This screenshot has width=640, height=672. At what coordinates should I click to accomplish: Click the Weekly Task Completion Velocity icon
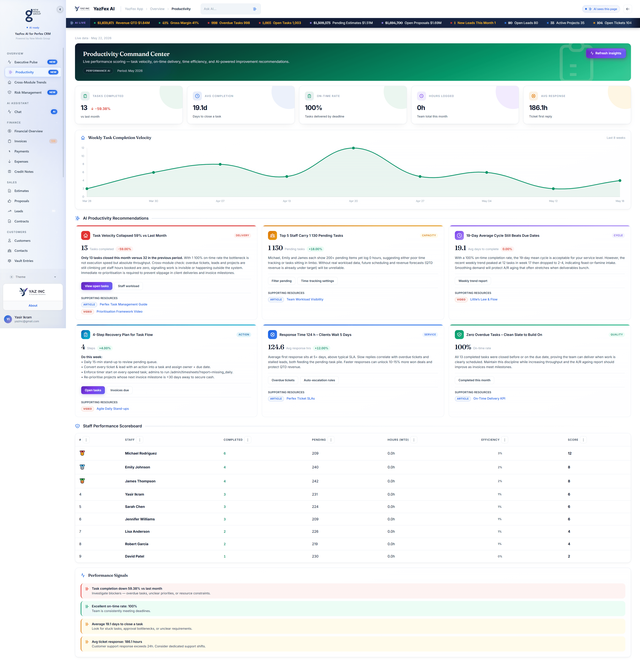click(83, 138)
